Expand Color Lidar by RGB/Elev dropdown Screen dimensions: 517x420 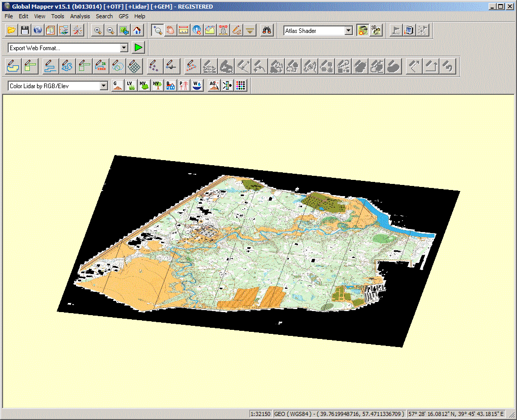[x=104, y=86]
